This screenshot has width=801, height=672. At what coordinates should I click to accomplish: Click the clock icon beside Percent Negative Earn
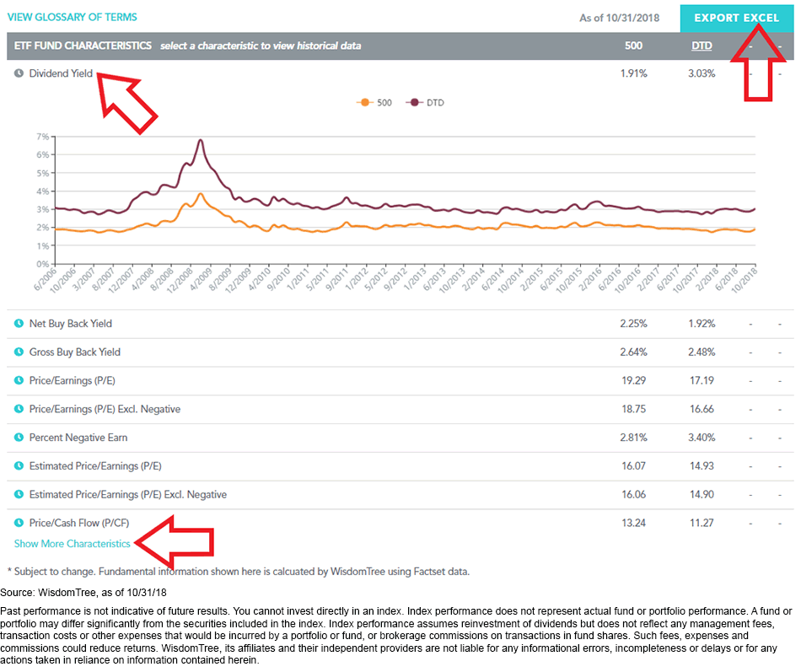[19, 438]
